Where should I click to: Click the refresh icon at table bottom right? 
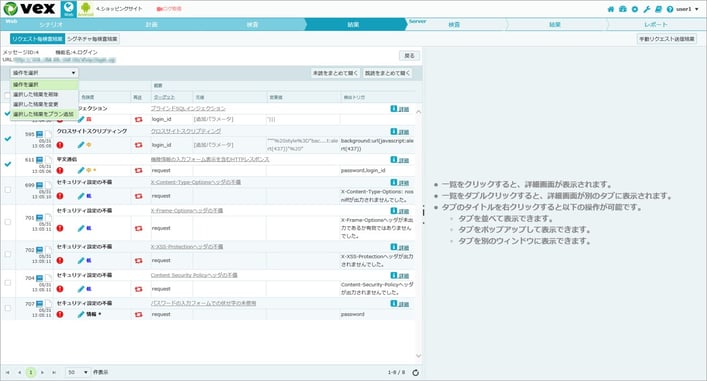pos(415,372)
